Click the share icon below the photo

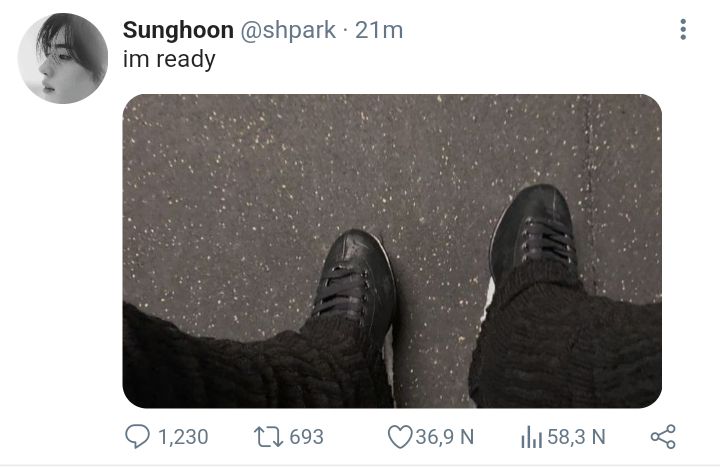pos(663,437)
